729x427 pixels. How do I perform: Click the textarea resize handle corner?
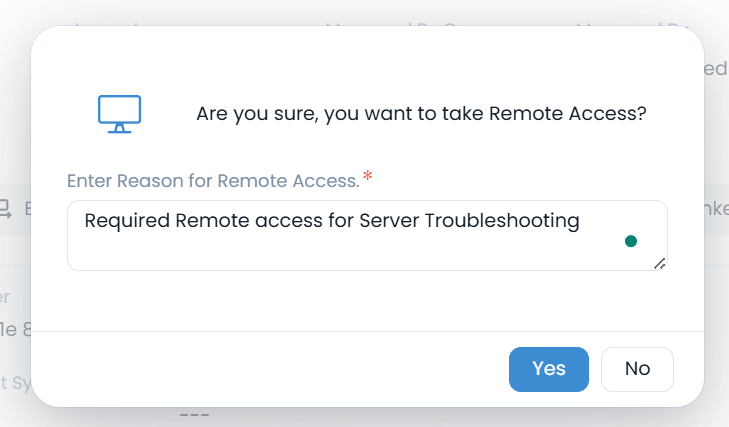click(660, 263)
